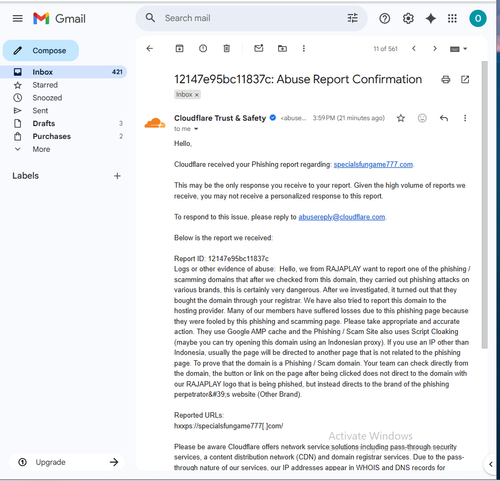
Task: Click the '11 of 561' counter
Action: pos(385,49)
